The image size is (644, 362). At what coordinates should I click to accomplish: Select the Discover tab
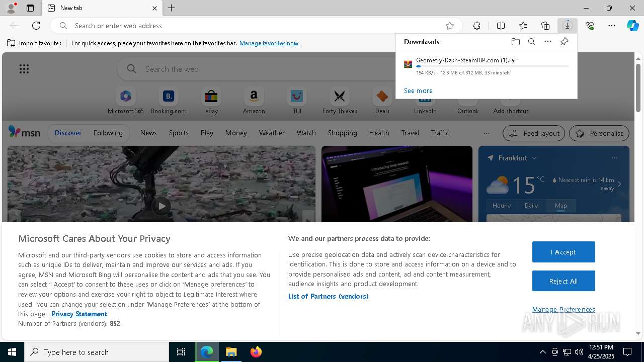[x=68, y=133]
